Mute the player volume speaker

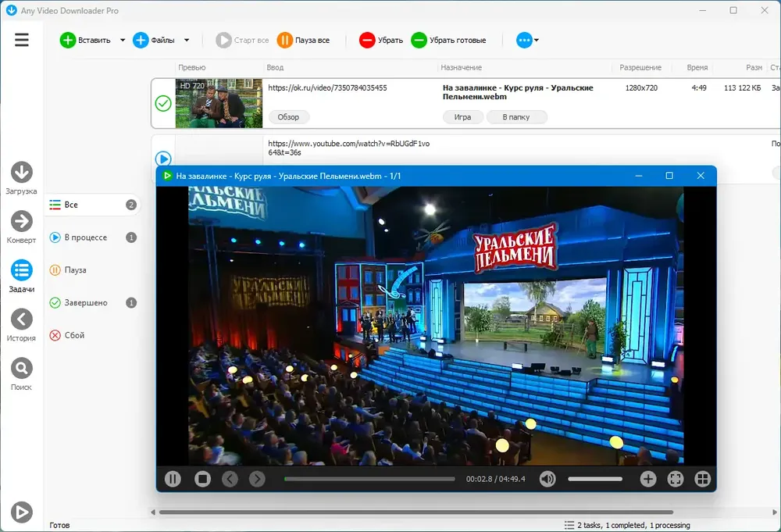[x=547, y=479]
